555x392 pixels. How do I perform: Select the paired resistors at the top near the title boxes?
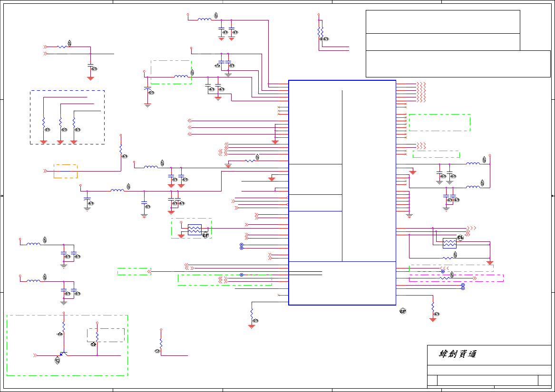click(321, 31)
